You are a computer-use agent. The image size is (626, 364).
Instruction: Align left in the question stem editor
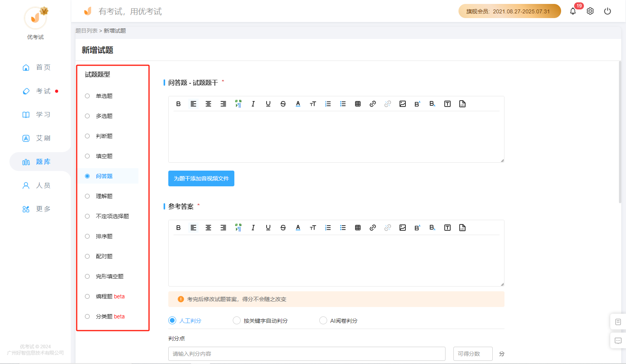[193, 104]
